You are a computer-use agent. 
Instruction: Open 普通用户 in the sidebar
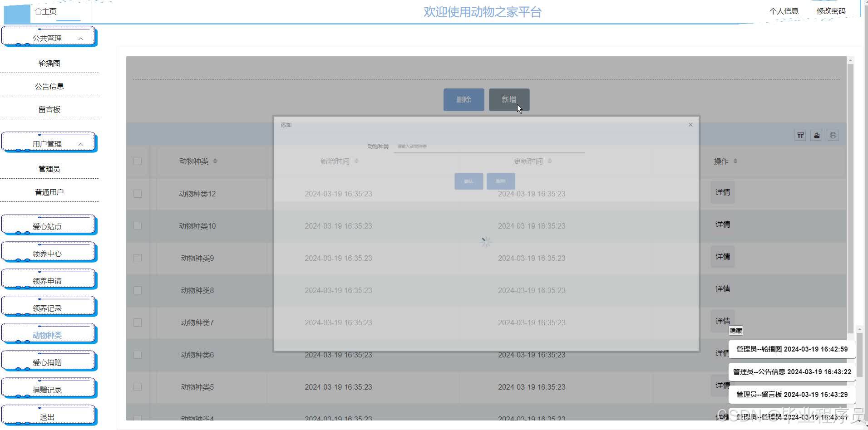point(49,192)
